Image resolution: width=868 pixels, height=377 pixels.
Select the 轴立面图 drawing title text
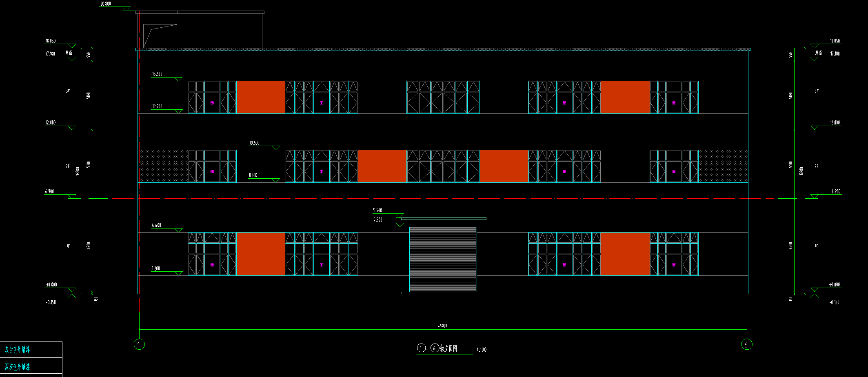coord(448,348)
